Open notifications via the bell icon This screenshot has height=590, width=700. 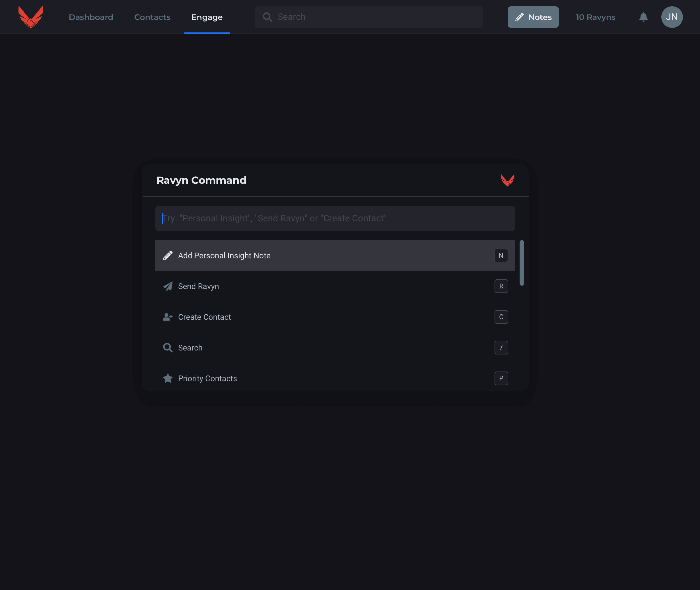coord(643,17)
